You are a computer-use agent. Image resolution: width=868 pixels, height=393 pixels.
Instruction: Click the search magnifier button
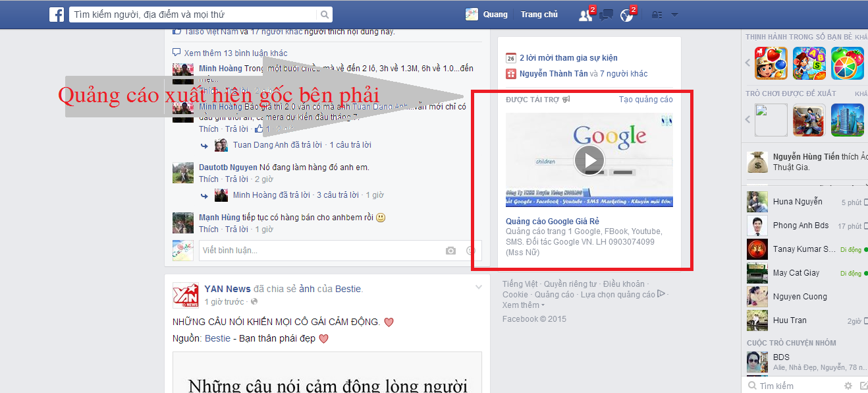(x=325, y=15)
